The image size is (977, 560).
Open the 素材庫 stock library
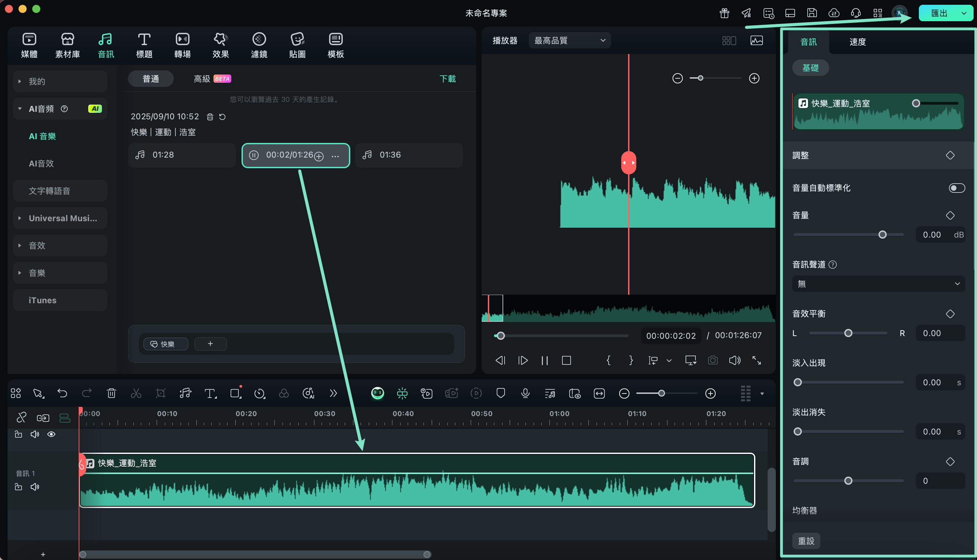67,45
